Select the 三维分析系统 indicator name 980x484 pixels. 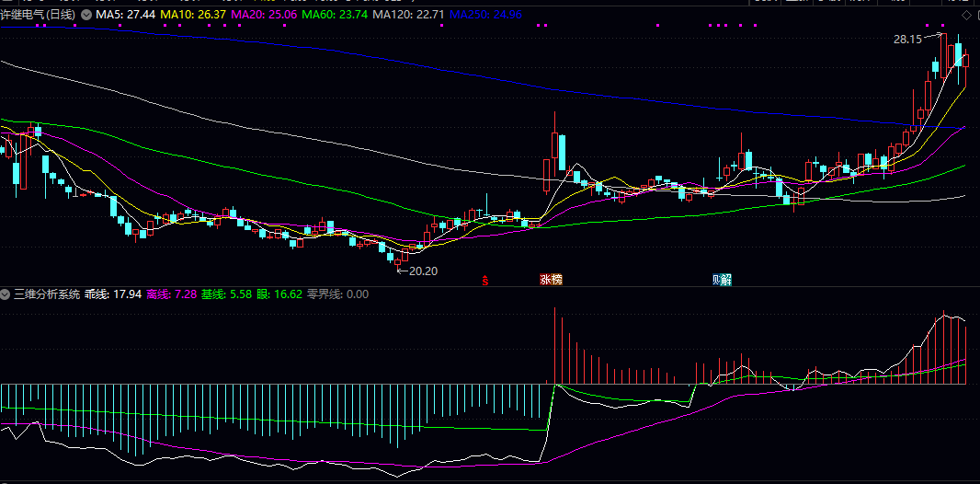point(46,294)
